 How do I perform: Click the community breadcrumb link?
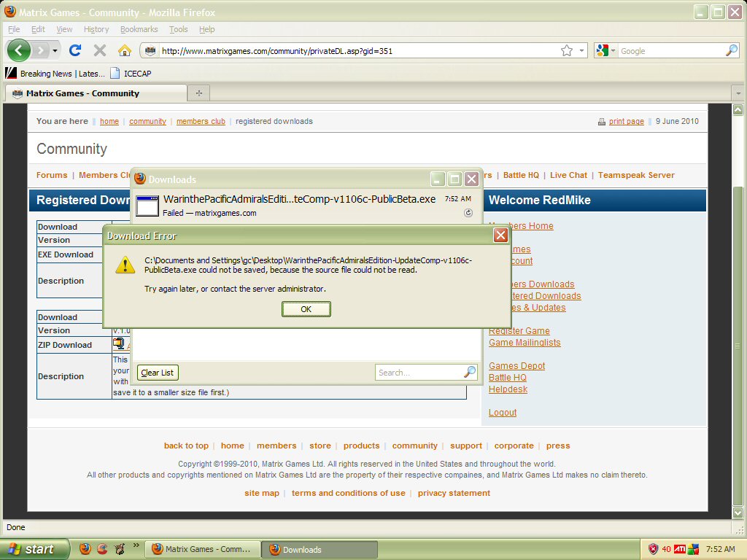click(x=147, y=122)
